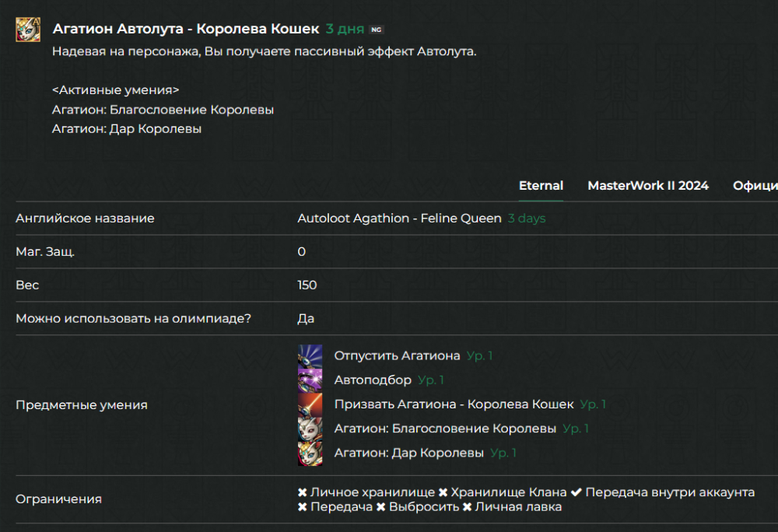Toggle the cross mark before Личное хранилище
778x532 pixels.
(303, 492)
